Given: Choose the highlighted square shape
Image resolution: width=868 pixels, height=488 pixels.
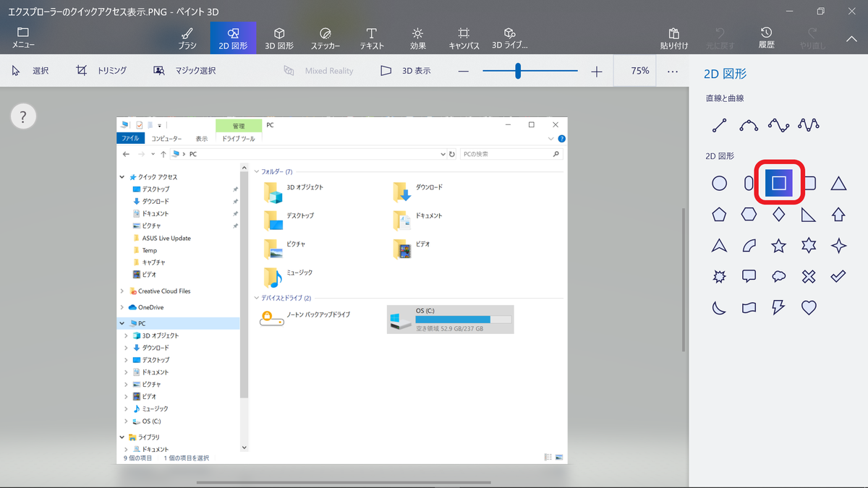Looking at the screenshot, I should tap(779, 184).
